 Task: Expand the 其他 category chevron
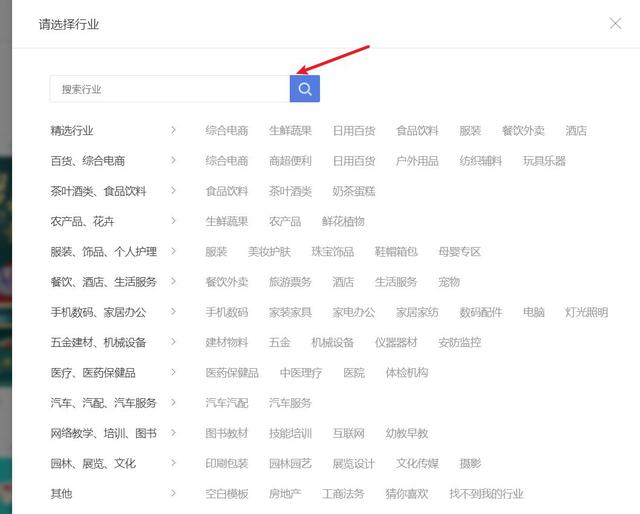[x=173, y=493]
